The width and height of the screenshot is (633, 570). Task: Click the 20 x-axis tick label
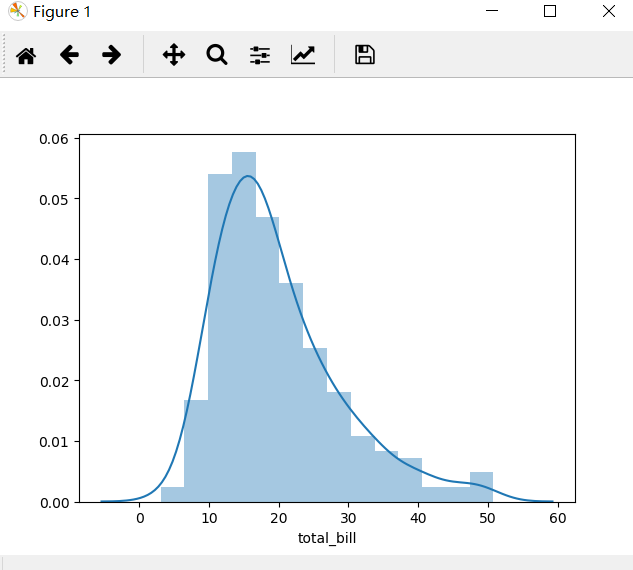coord(279,518)
